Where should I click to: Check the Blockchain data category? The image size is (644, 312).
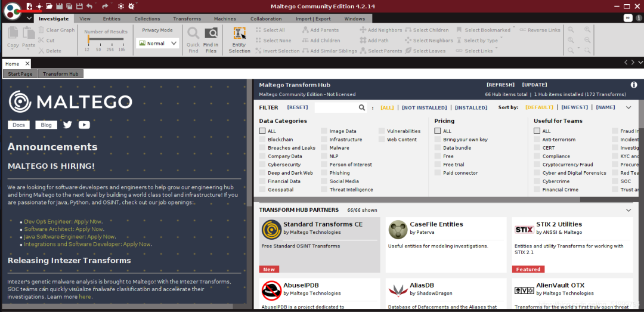click(x=262, y=140)
